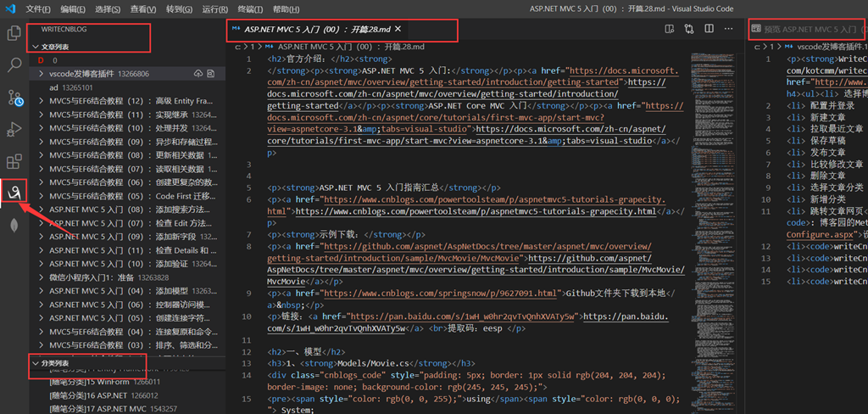Expand ASP.NET MVC 5 入门 (04) 添加模型 chevron

coord(41,291)
